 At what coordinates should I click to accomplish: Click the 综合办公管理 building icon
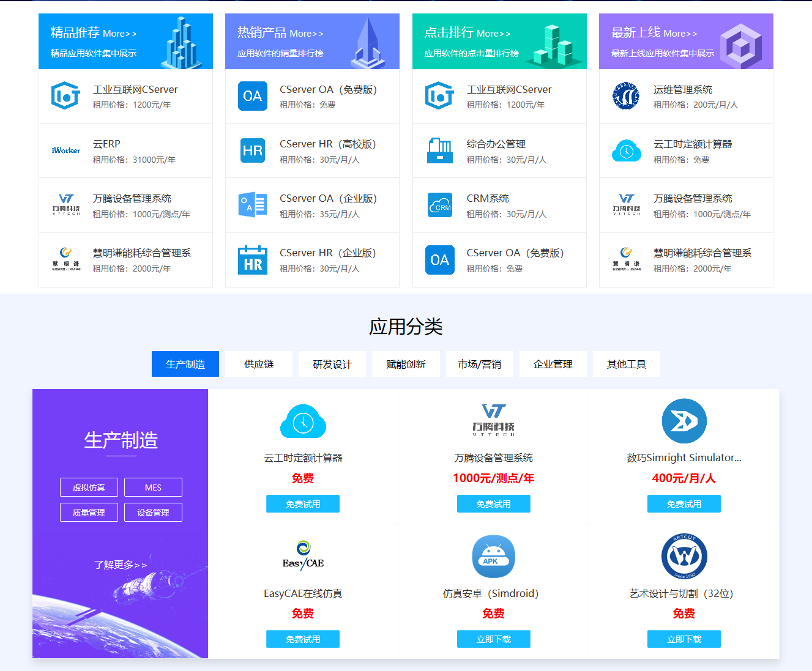(x=439, y=150)
